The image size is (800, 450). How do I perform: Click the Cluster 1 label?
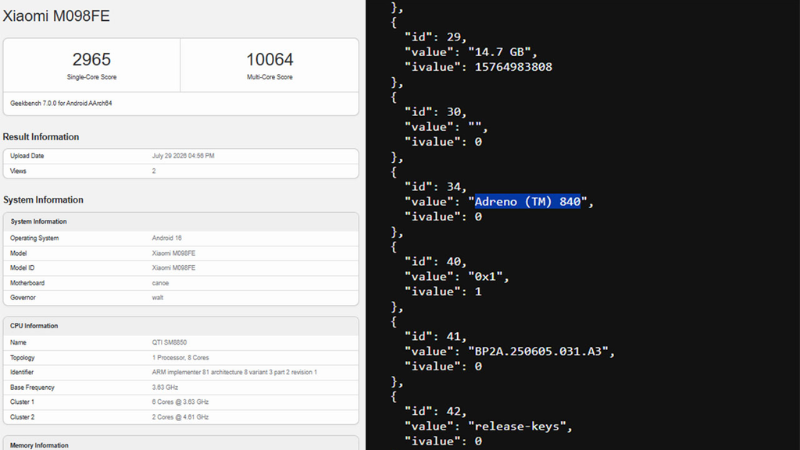click(x=22, y=402)
